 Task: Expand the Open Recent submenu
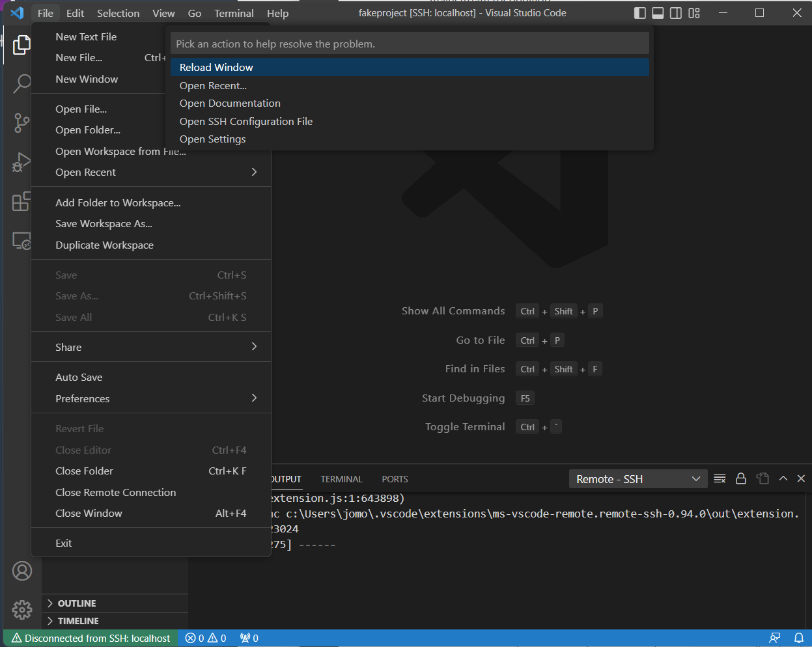pyautogui.click(x=151, y=172)
